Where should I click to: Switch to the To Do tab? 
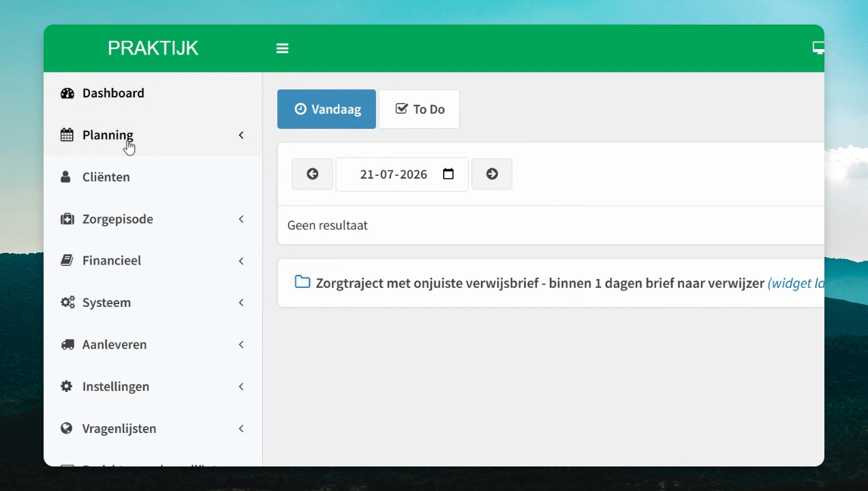[x=420, y=109]
